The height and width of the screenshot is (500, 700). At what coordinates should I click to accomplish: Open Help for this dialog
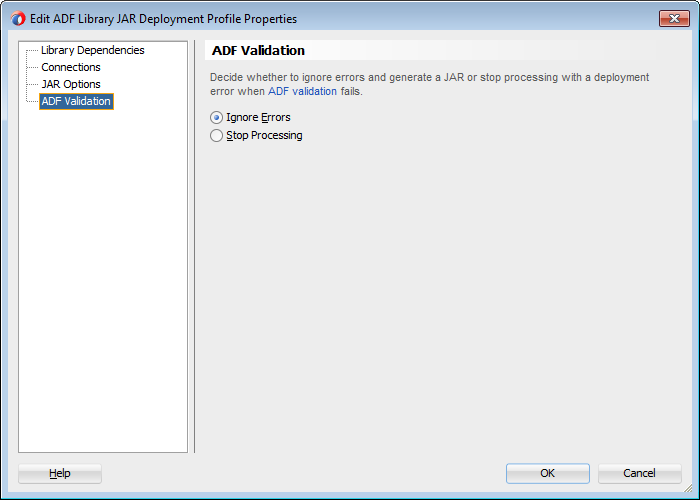click(x=60, y=473)
